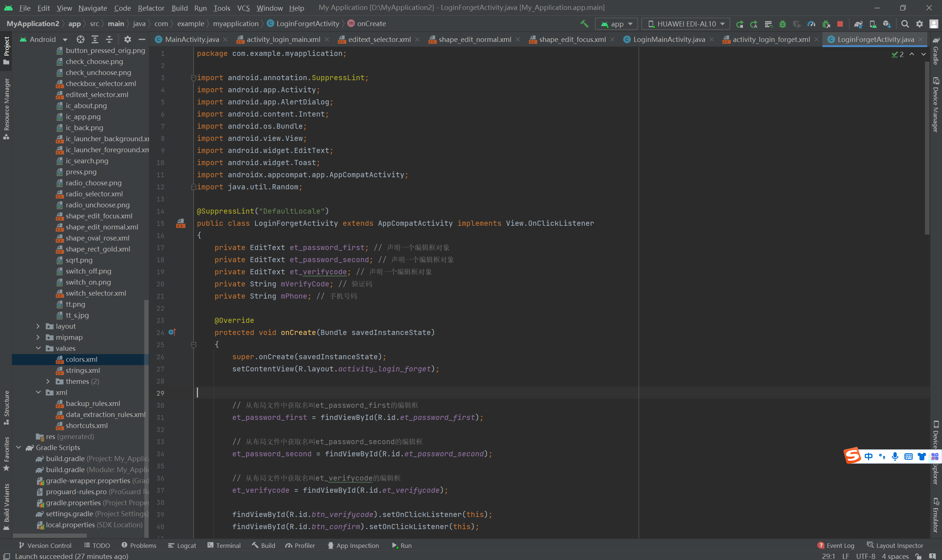
Task: Toggle the Sogou IME Chinese/English mode
Action: click(868, 456)
